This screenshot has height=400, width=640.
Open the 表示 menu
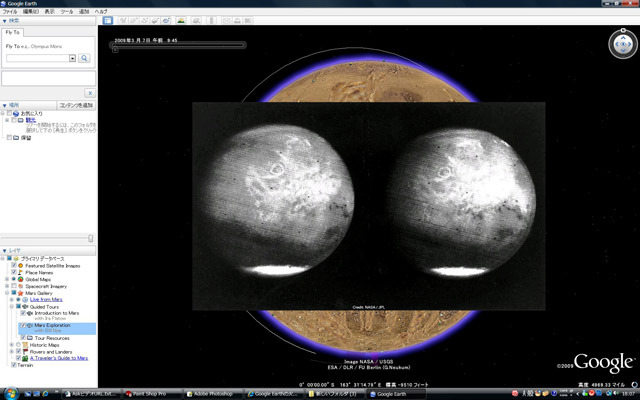pos(49,11)
